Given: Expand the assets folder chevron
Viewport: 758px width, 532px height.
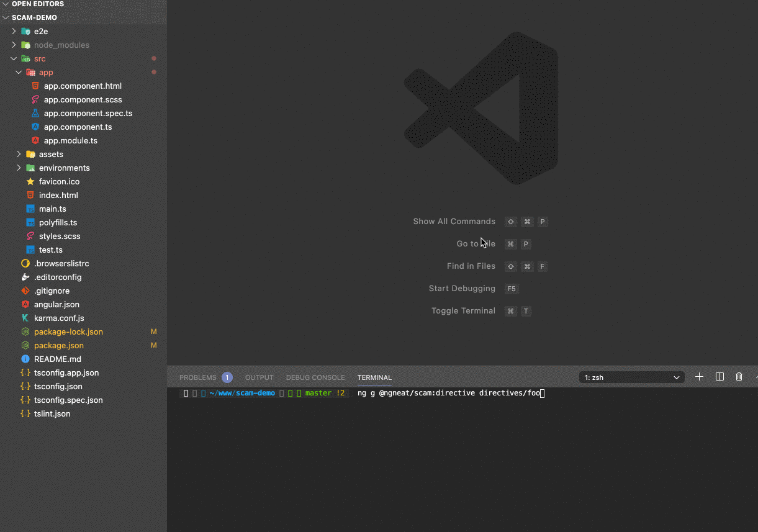Looking at the screenshot, I should [19, 154].
